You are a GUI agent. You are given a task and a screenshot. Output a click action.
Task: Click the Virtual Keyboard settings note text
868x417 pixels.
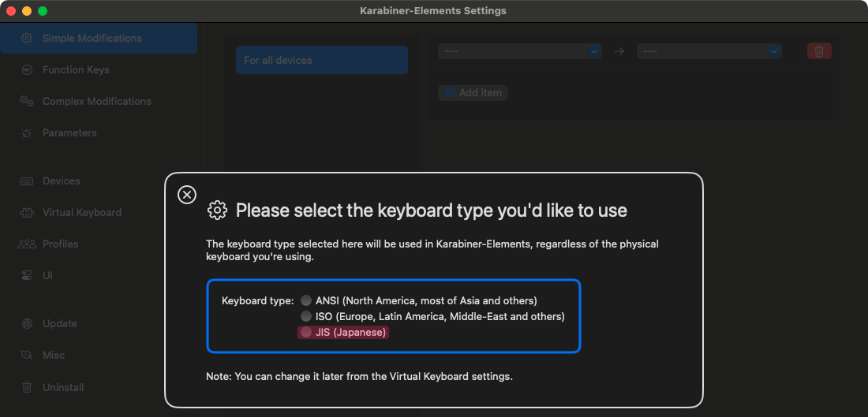(x=359, y=377)
